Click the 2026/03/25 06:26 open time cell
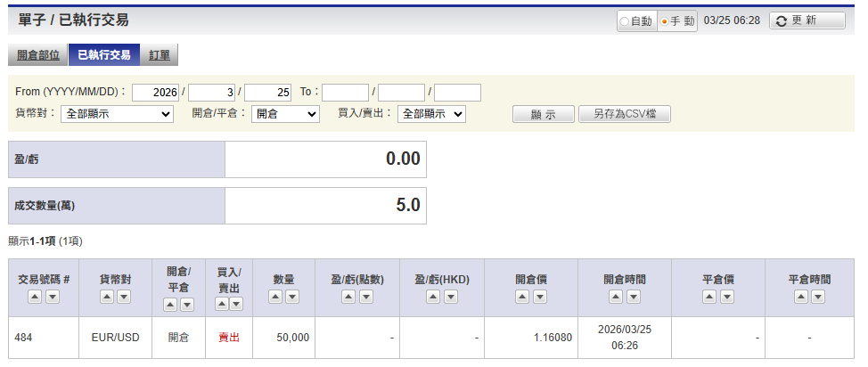Screen dimensions: 868x367 [x=625, y=338]
